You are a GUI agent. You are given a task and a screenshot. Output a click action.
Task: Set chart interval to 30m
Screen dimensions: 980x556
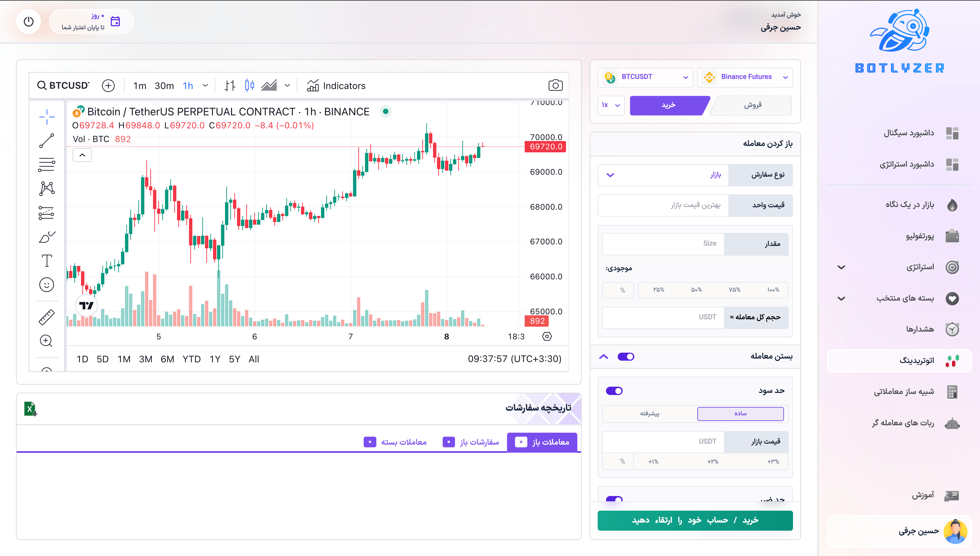pyautogui.click(x=164, y=86)
